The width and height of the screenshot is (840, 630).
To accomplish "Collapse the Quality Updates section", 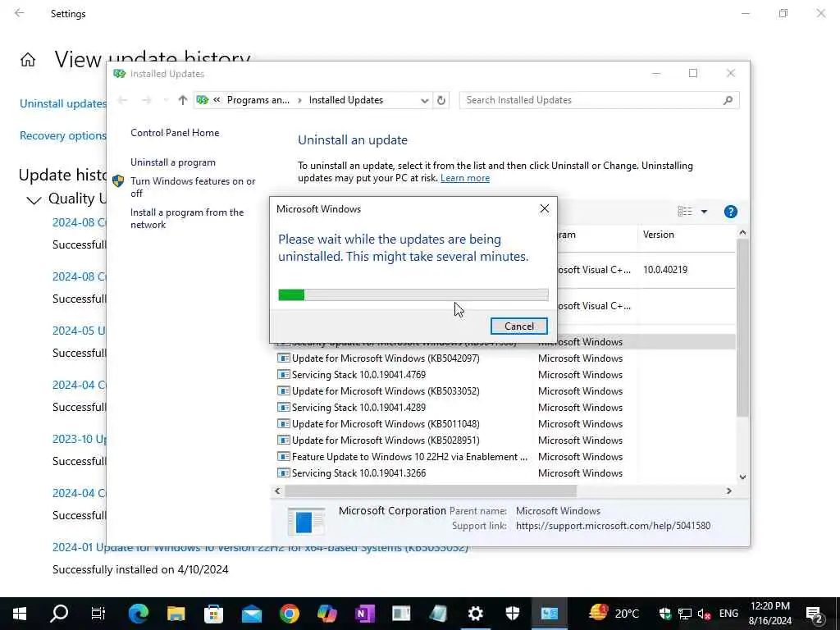I will (34, 200).
